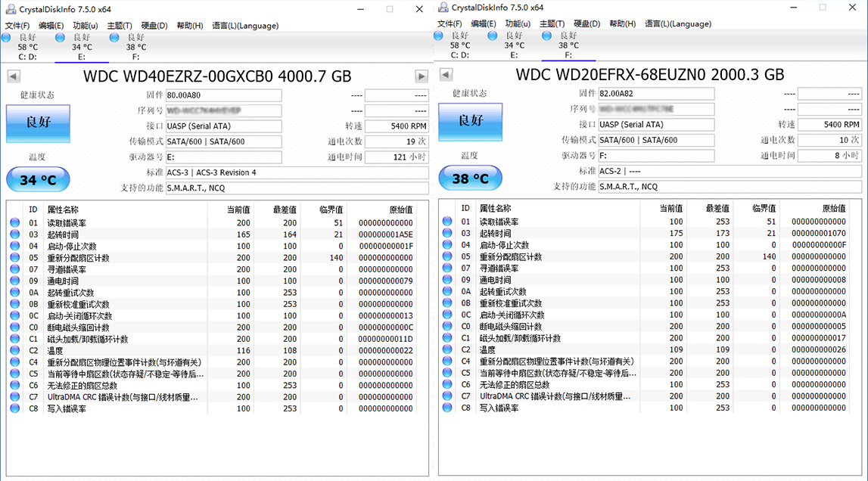Select F: disk tab in right window

(568, 45)
